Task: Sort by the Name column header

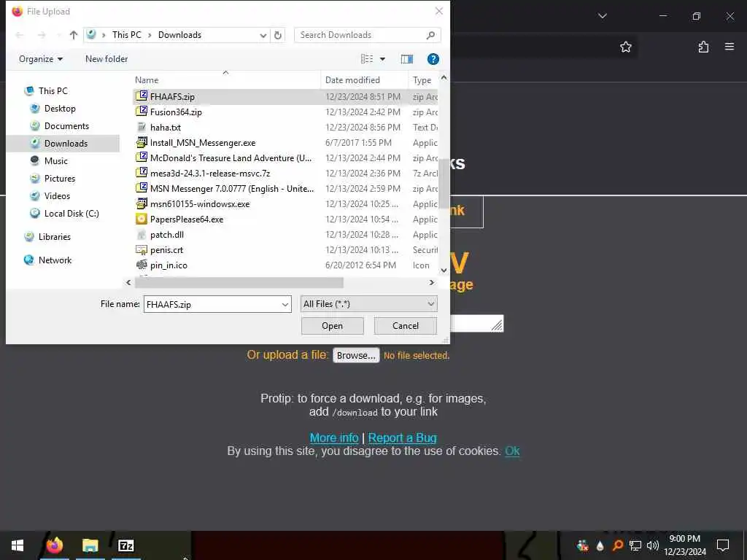Action: (x=226, y=80)
